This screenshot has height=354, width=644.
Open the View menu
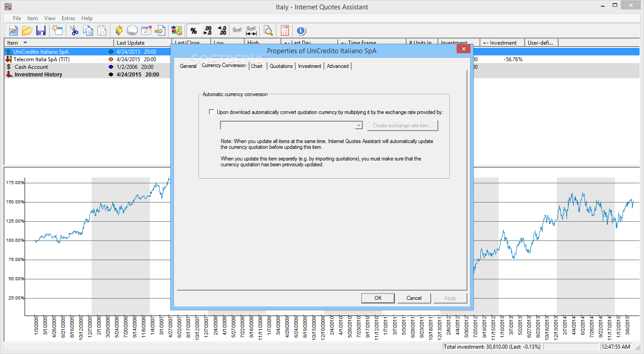50,18
